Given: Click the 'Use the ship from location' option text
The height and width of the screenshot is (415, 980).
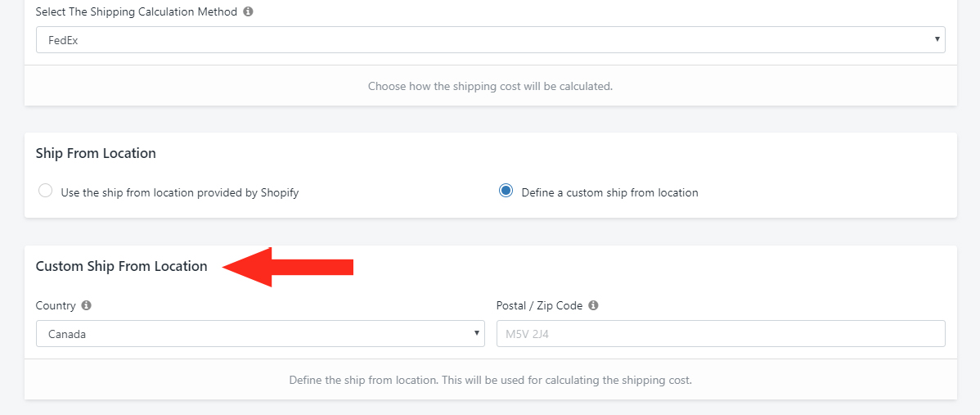Looking at the screenshot, I should 179,192.
